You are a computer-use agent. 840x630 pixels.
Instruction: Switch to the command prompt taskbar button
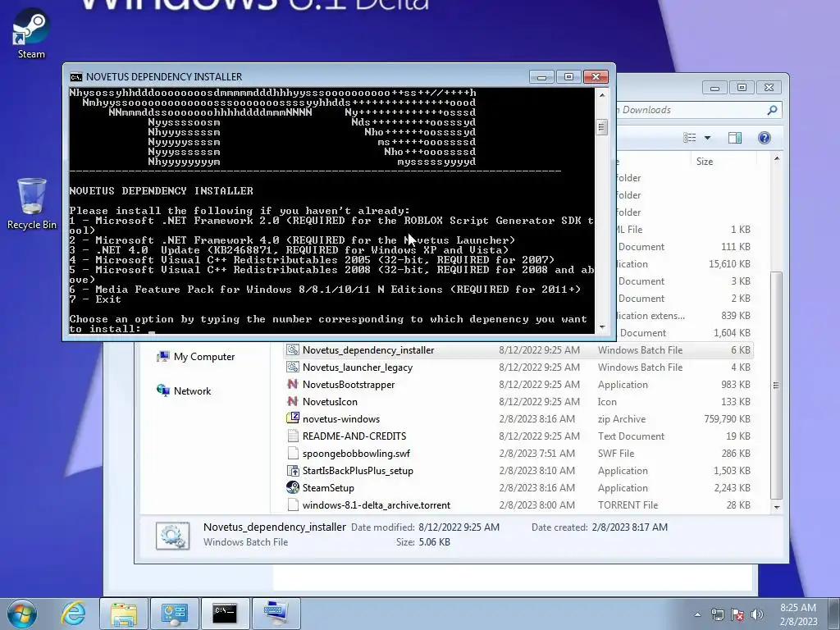click(x=225, y=614)
